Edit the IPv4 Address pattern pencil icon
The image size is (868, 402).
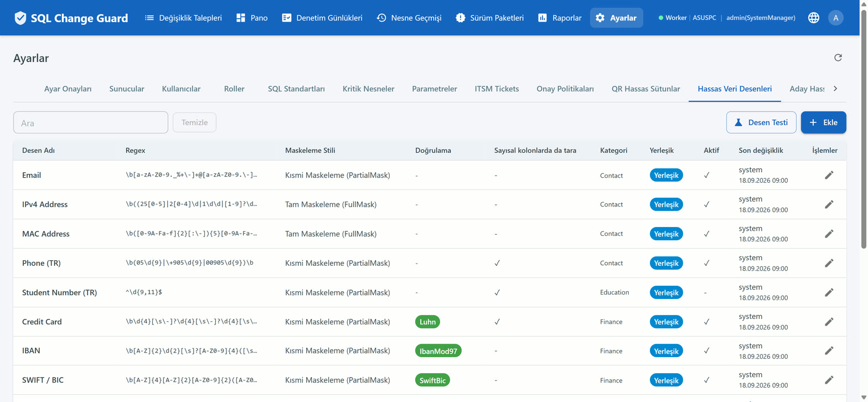(829, 204)
